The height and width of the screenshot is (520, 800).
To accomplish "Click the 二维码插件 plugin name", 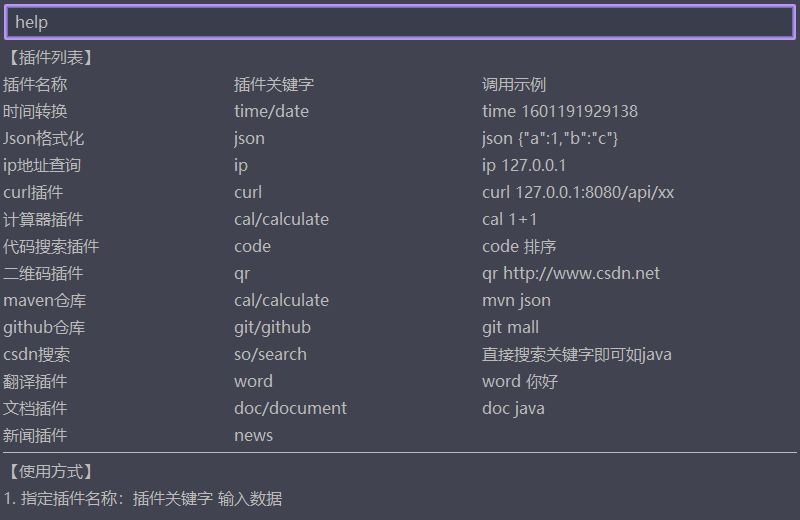I will point(43,274).
